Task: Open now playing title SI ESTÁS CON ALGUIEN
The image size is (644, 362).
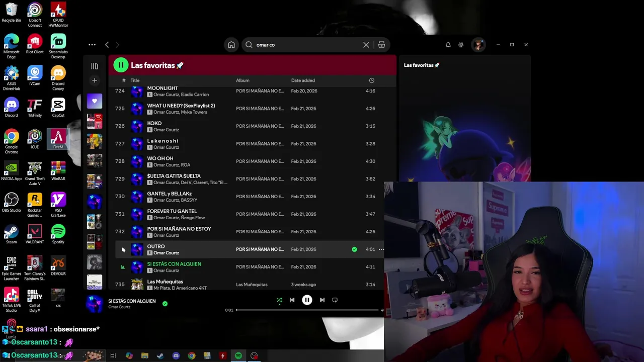Action: (132, 301)
